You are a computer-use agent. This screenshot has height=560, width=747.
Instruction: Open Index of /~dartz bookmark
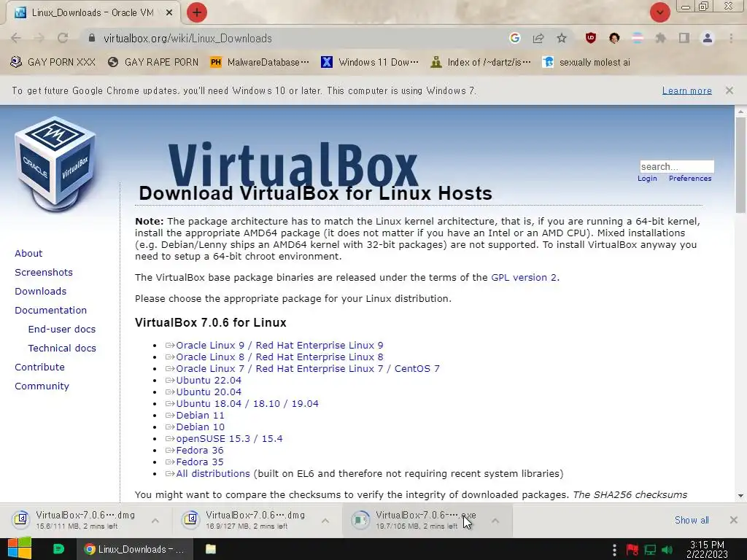480,62
